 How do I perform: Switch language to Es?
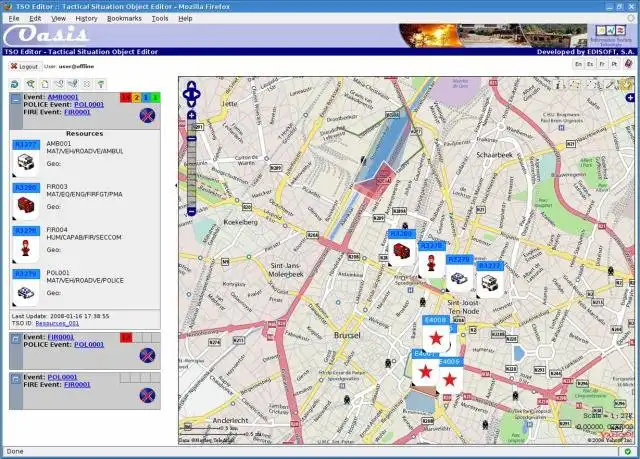[x=590, y=64]
